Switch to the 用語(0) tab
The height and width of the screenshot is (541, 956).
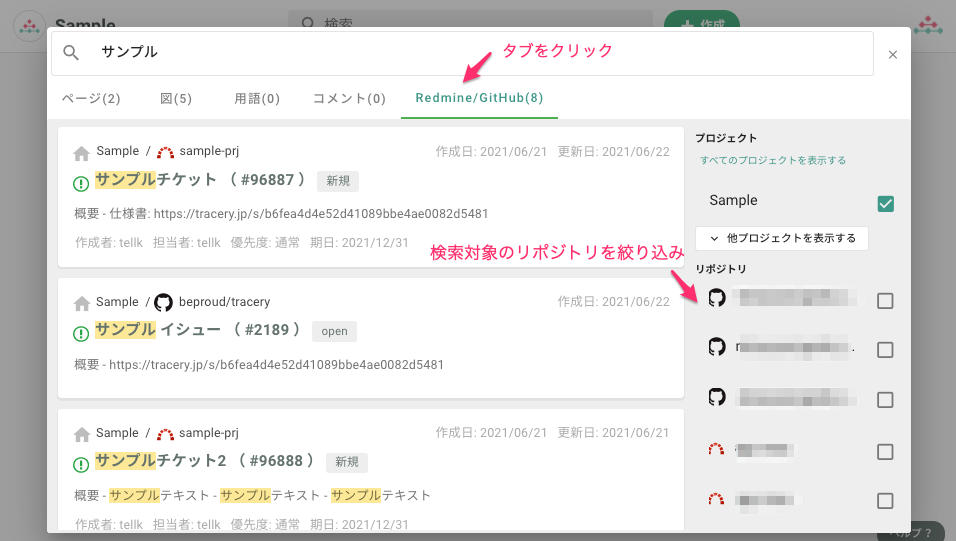[x=257, y=98]
